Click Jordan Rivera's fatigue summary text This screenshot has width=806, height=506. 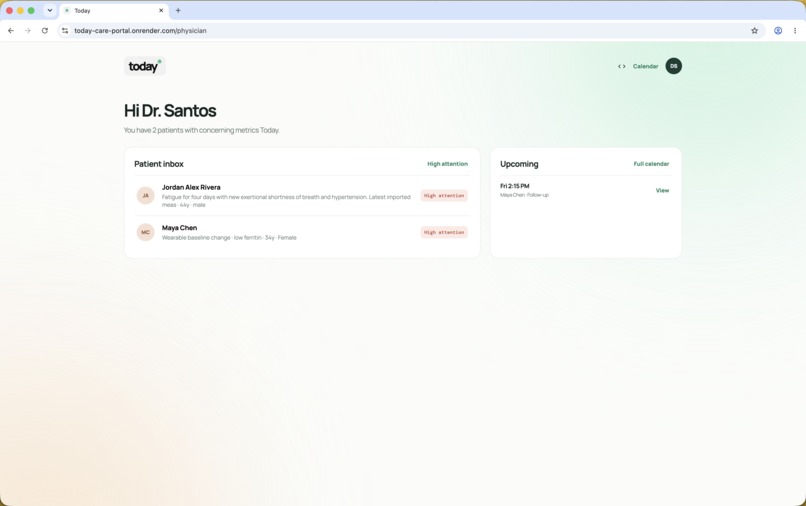[286, 201]
